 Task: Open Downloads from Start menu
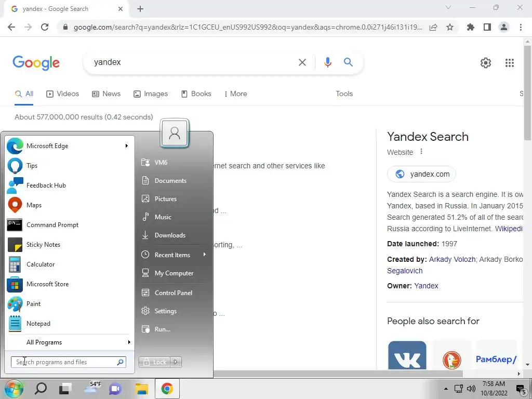click(174, 235)
